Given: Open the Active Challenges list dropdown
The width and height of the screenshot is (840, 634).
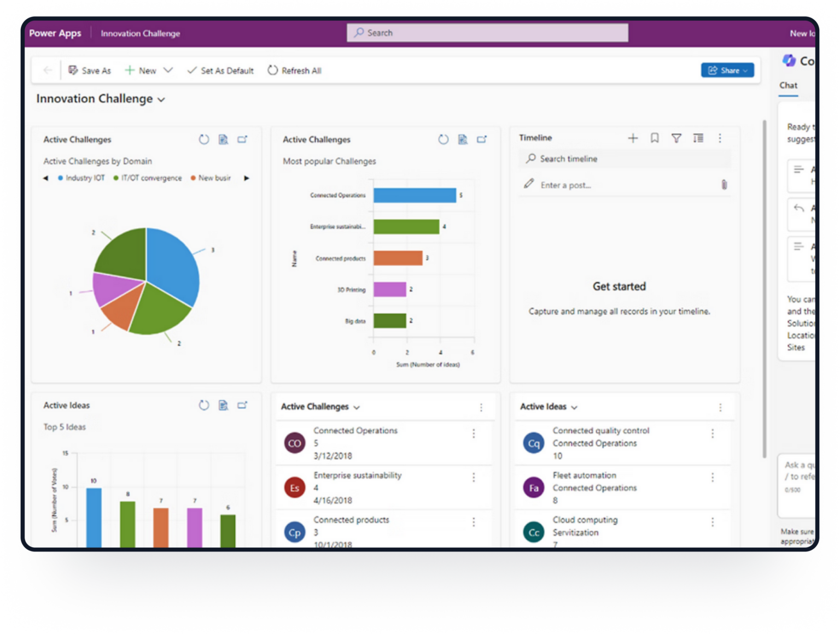Looking at the screenshot, I should tap(357, 407).
